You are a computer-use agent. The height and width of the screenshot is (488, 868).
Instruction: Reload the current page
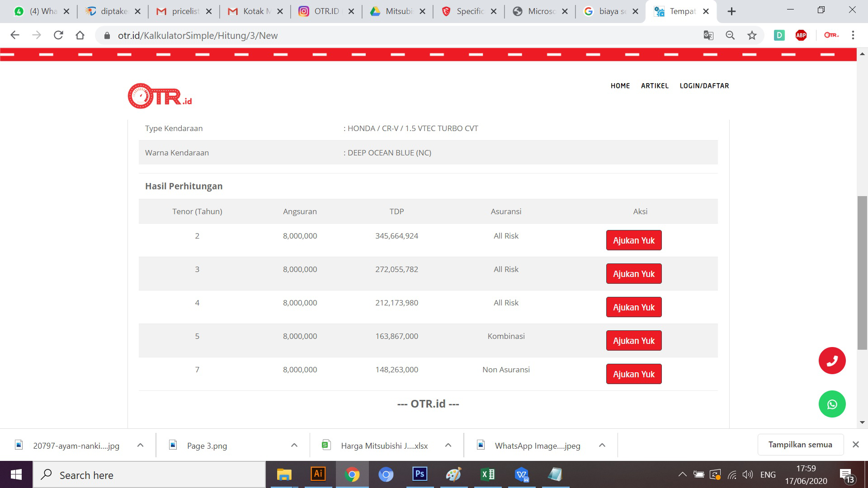(x=58, y=35)
